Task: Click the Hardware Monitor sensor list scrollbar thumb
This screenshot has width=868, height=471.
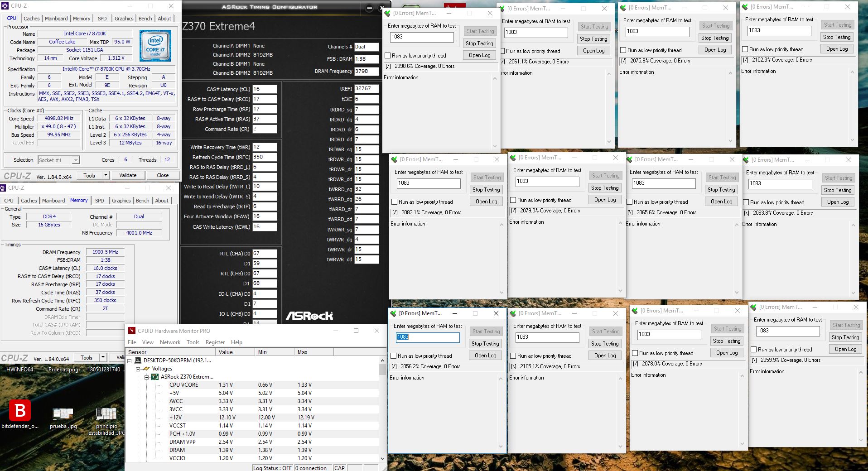Action: 383,370
